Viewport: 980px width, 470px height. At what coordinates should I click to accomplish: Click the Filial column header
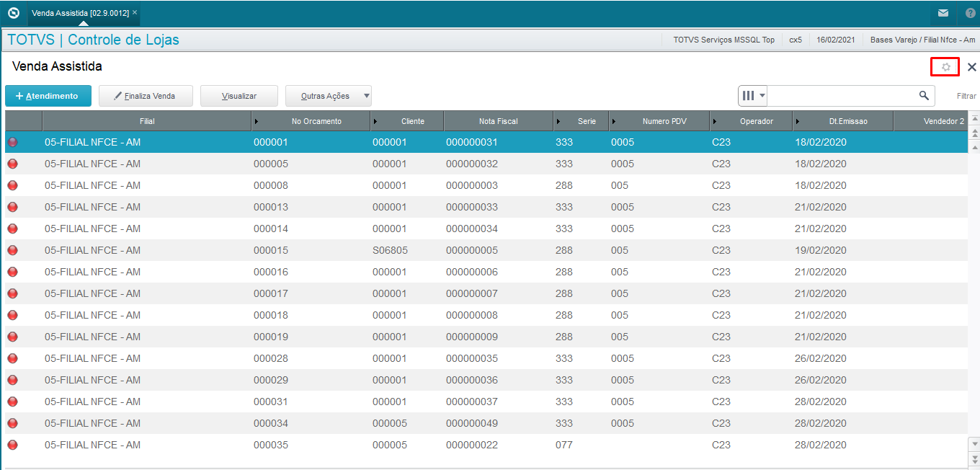point(147,121)
